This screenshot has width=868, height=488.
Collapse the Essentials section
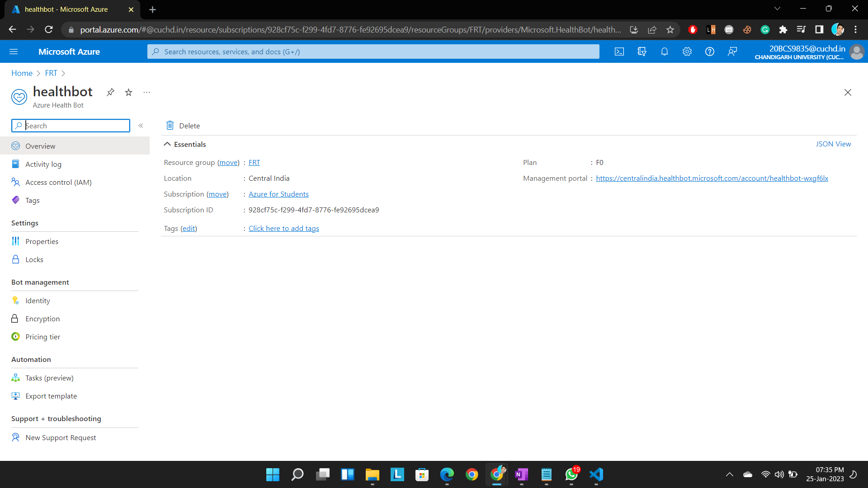click(x=167, y=144)
